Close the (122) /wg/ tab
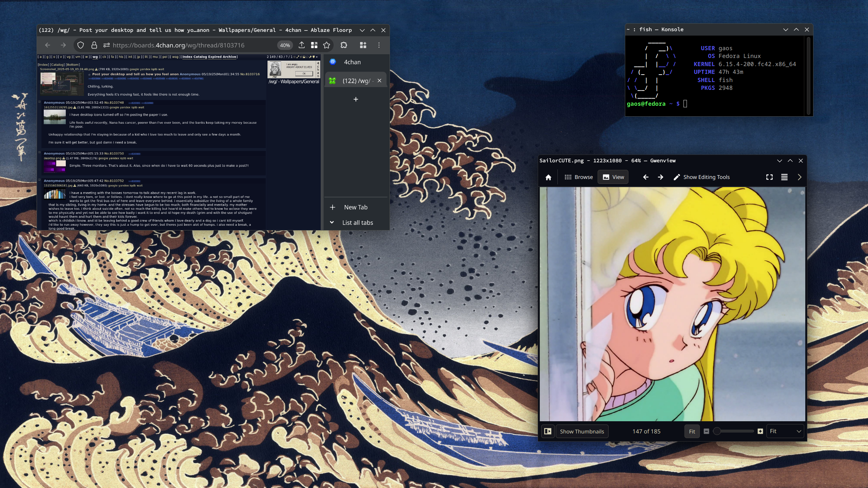The width and height of the screenshot is (868, 488). click(x=379, y=81)
